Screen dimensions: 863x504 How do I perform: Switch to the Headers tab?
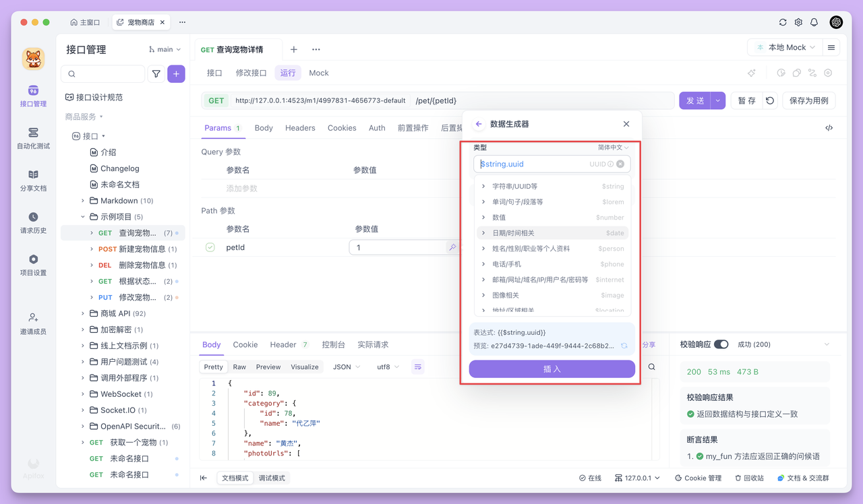click(300, 128)
